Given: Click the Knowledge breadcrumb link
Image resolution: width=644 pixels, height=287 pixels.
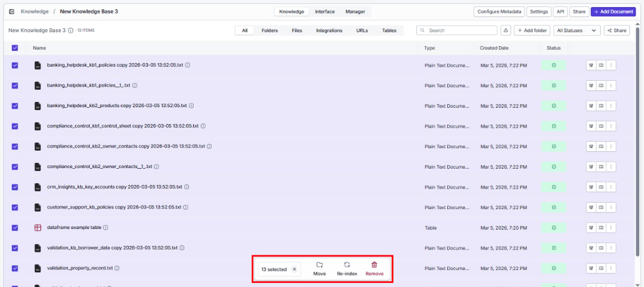Looking at the screenshot, I should click(x=35, y=12).
